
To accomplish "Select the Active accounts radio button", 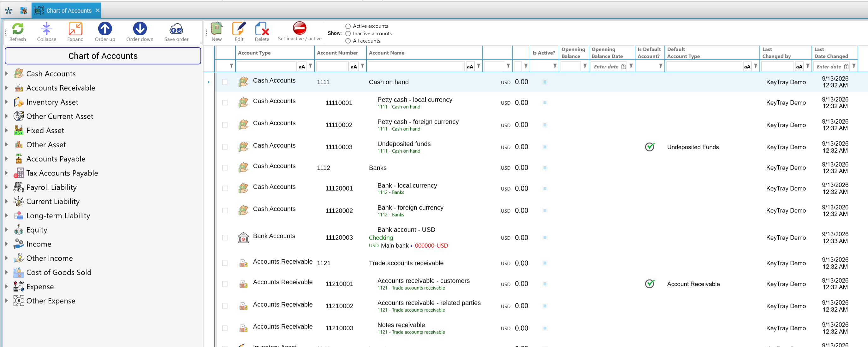I will [348, 26].
